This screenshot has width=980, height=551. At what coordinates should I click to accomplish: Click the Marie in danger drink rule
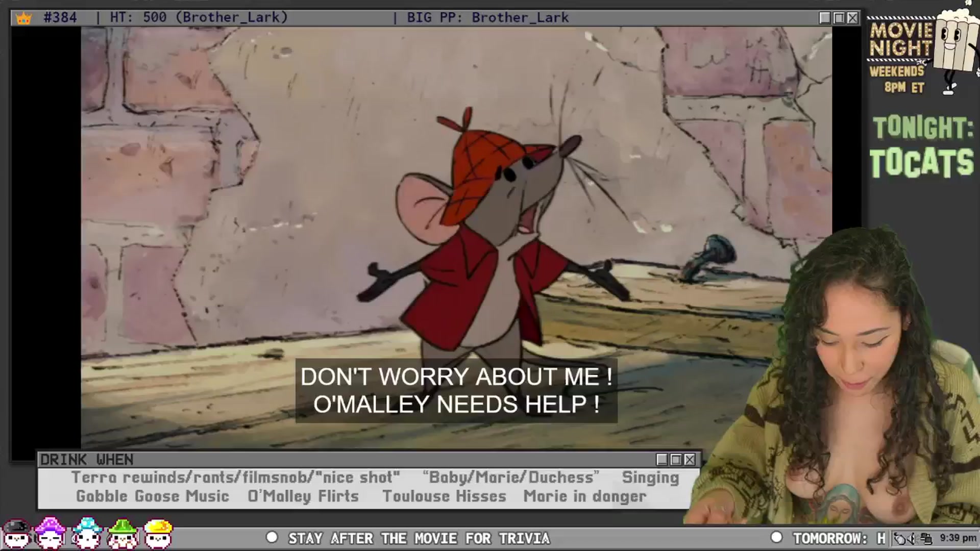pos(585,496)
